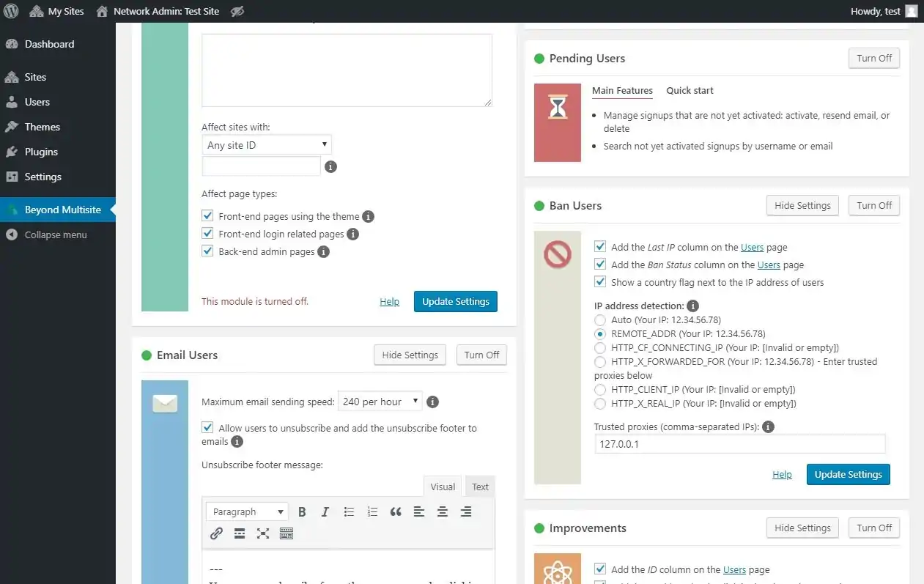This screenshot has width=924, height=584.
Task: Toggle the editor kitchen sink toolbar
Action: (286, 533)
